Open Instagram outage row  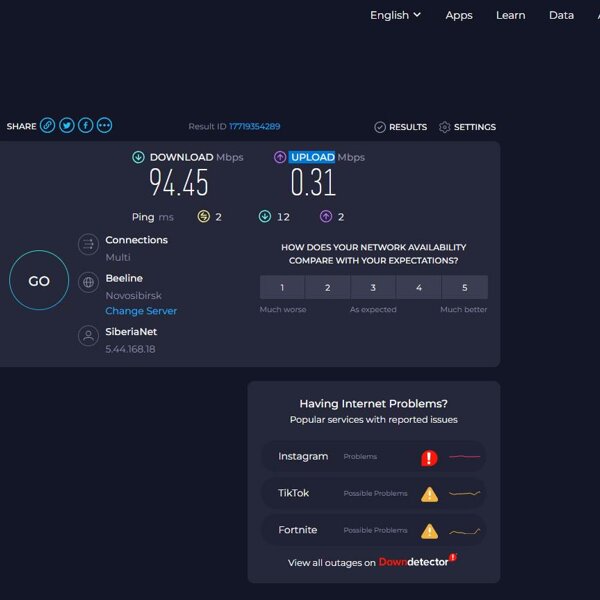[x=373, y=457]
